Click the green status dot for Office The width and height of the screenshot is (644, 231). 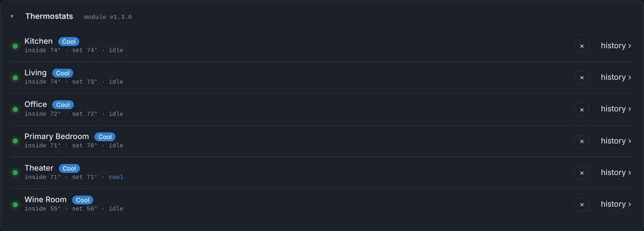coord(15,109)
